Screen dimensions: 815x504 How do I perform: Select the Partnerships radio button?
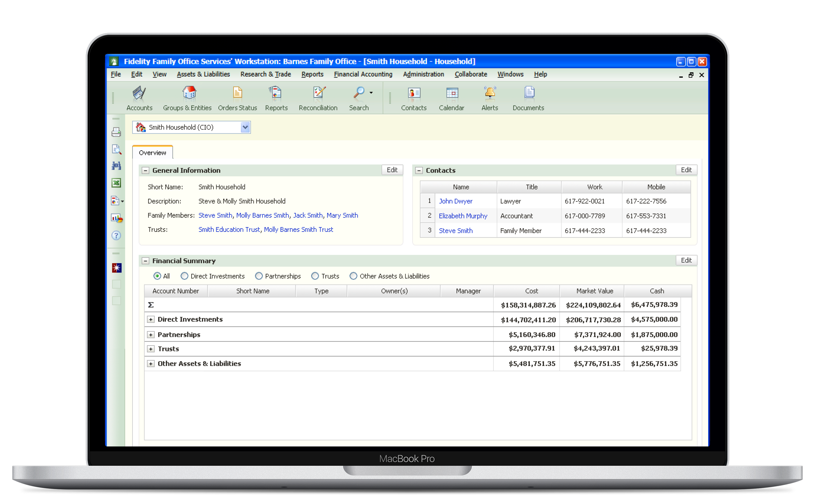click(259, 276)
